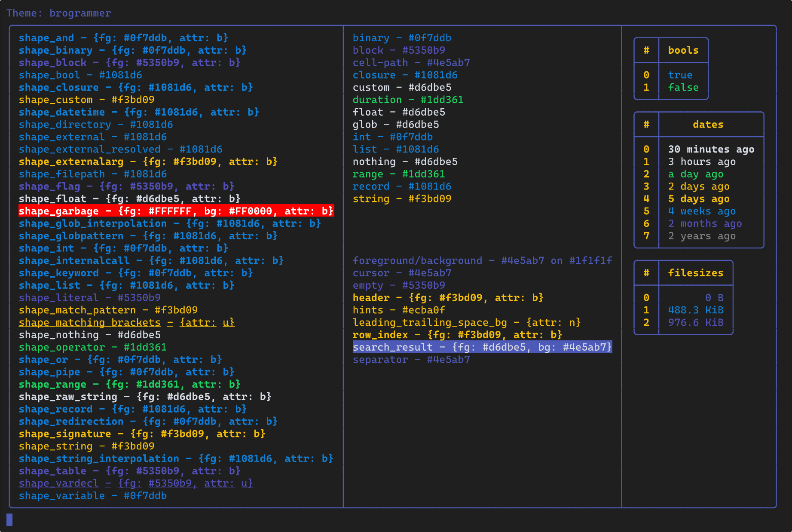Click the shape_redirection entry
Viewport: 792px width, 532px height.
click(148, 422)
